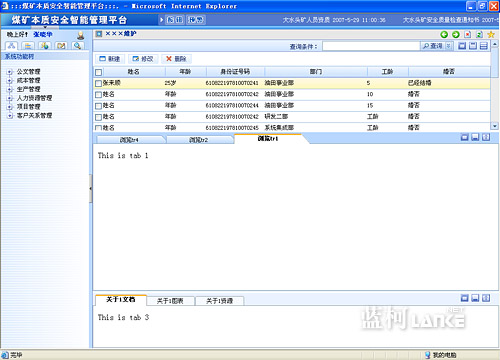500x360 pixels.
Task: Click the ×××维护 title icon
Action: 99,34
